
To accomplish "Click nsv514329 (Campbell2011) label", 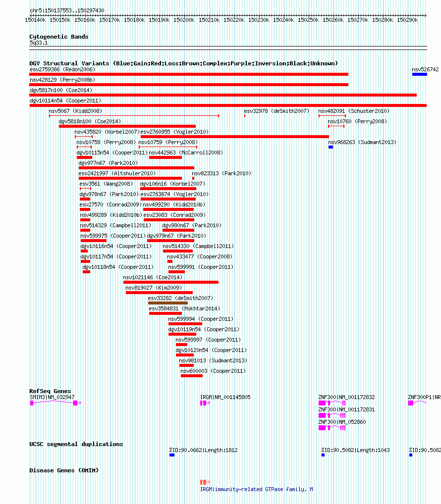I will (x=115, y=225).
